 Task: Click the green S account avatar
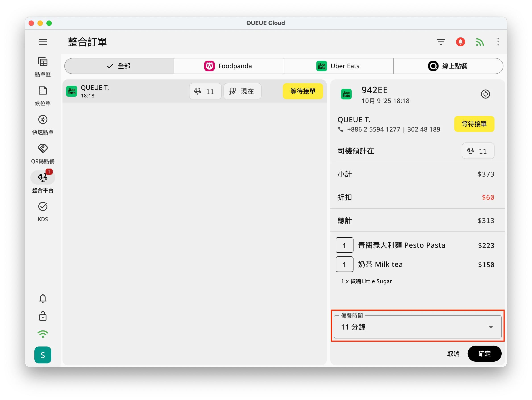[x=43, y=355]
